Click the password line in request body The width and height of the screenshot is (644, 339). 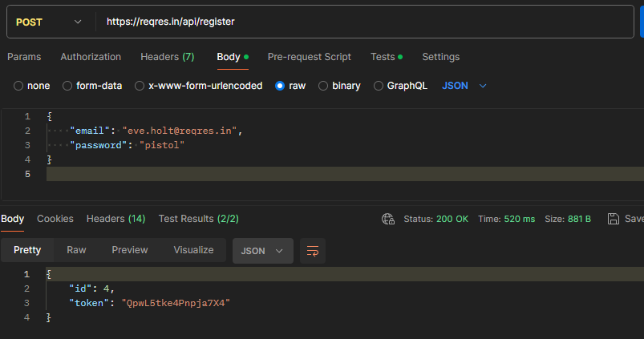(x=127, y=145)
